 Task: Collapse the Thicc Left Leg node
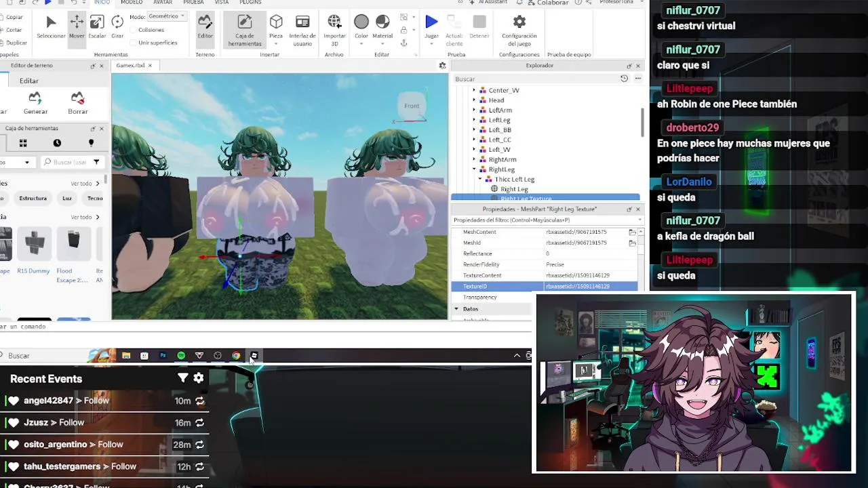[x=481, y=179]
